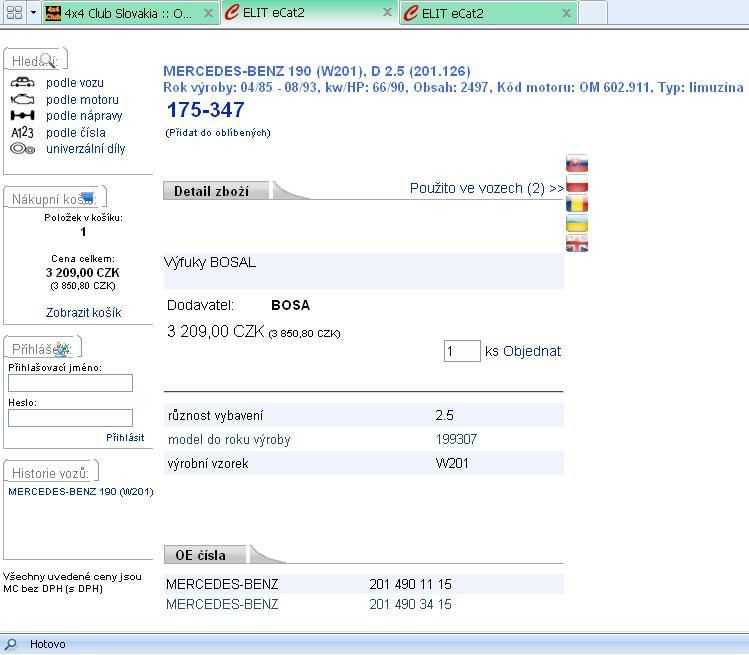Image resolution: width=749 pixels, height=655 pixels.
Task: Click the Objednat order link
Action: click(532, 351)
